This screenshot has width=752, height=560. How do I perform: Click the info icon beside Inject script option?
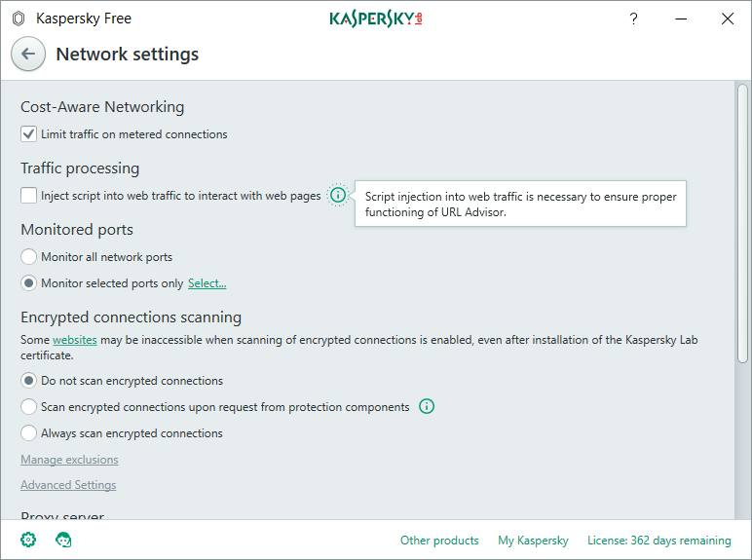click(x=337, y=196)
